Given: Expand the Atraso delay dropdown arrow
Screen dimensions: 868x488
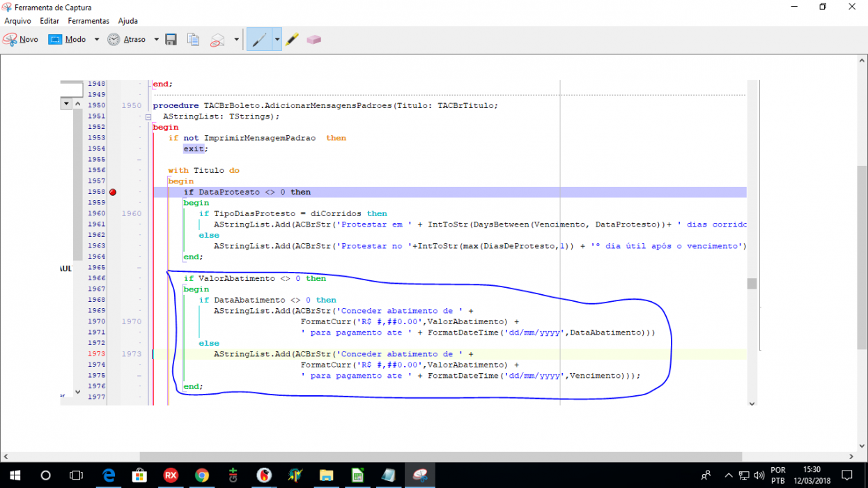Looking at the screenshot, I should [x=156, y=40].
